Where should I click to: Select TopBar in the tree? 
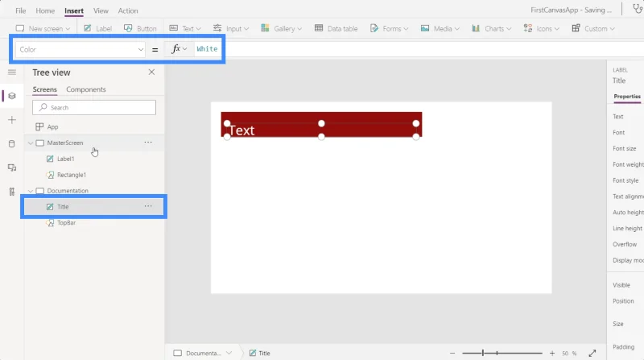click(66, 223)
